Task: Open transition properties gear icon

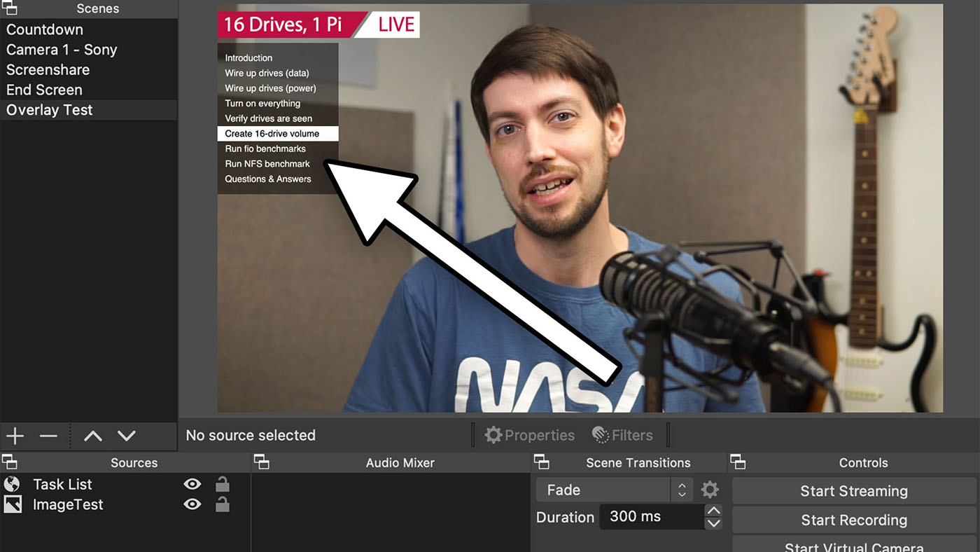Action: click(x=710, y=490)
